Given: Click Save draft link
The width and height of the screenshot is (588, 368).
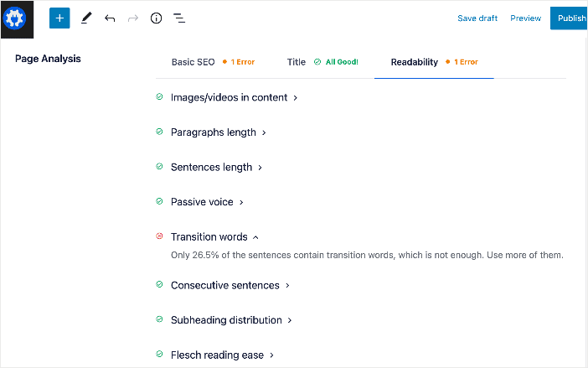Looking at the screenshot, I should coord(477,18).
